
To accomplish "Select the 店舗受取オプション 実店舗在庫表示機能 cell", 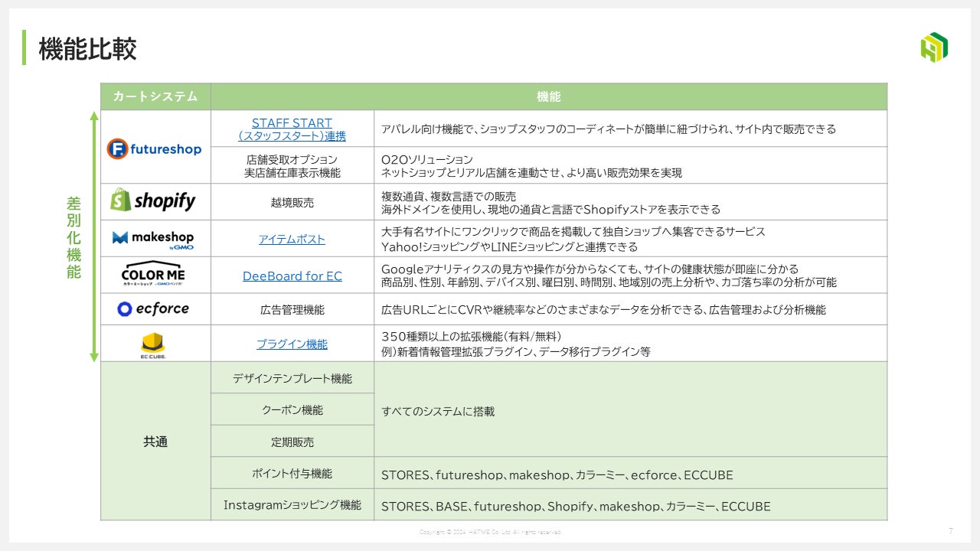I will tap(292, 165).
